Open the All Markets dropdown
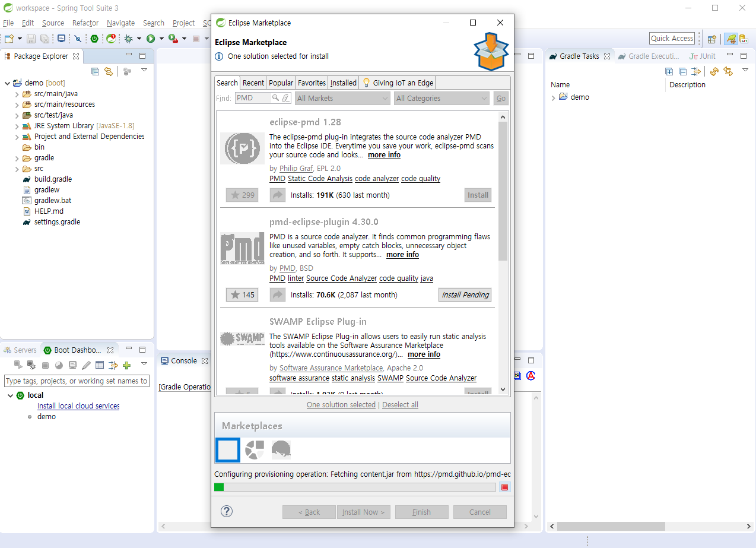 [342, 99]
